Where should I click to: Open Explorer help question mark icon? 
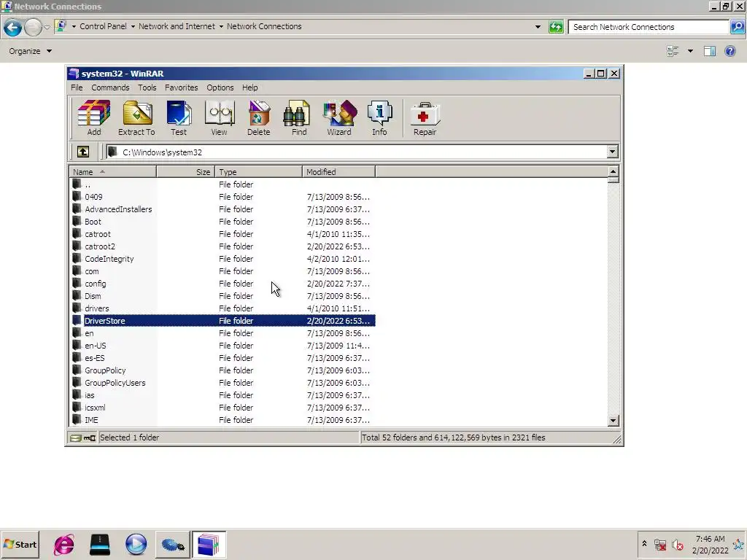point(729,51)
